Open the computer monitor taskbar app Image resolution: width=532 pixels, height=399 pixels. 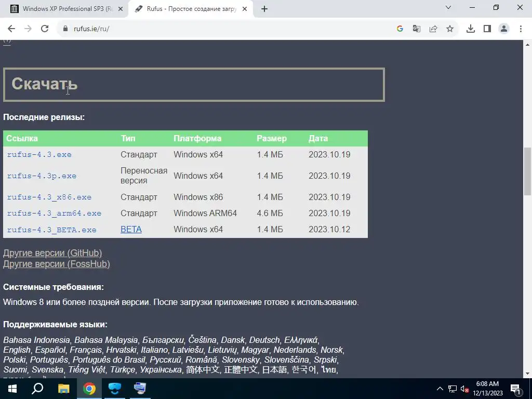tap(140, 389)
